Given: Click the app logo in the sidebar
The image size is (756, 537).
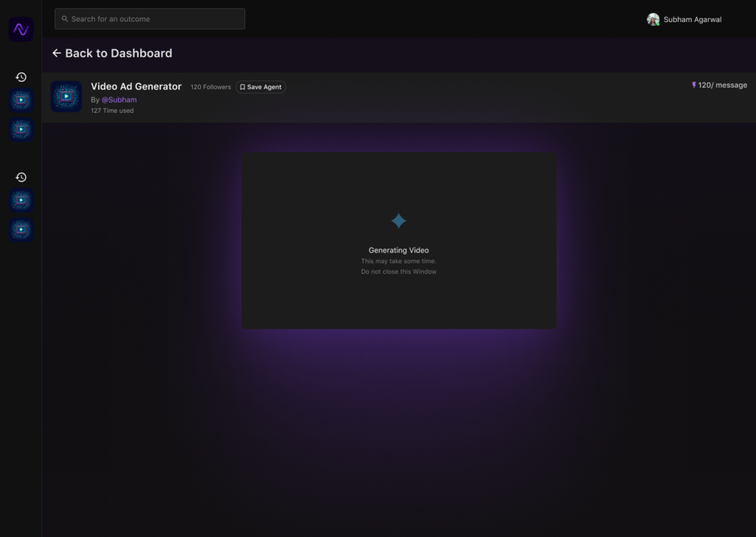Looking at the screenshot, I should [x=21, y=30].
